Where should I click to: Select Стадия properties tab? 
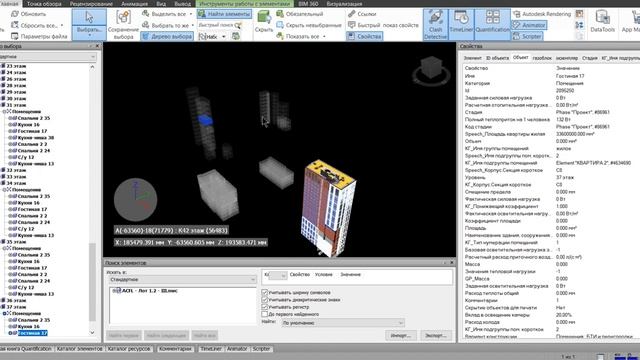(589, 58)
